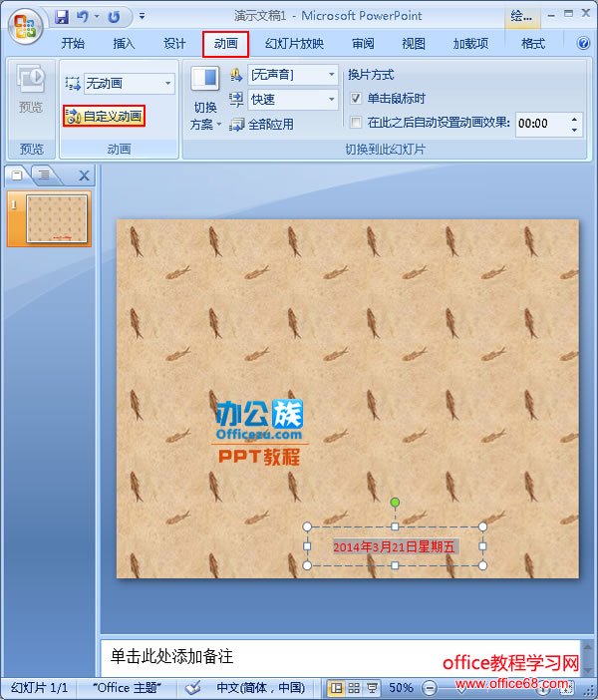Screen dimensions: 598x700
Task: Open the 加载项 ribbon tab
Action: [470, 43]
